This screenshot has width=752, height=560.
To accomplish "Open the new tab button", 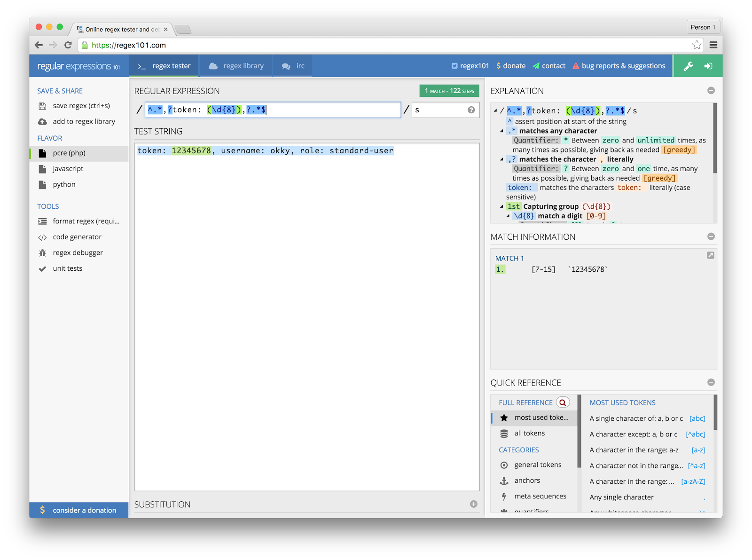I will [x=183, y=30].
